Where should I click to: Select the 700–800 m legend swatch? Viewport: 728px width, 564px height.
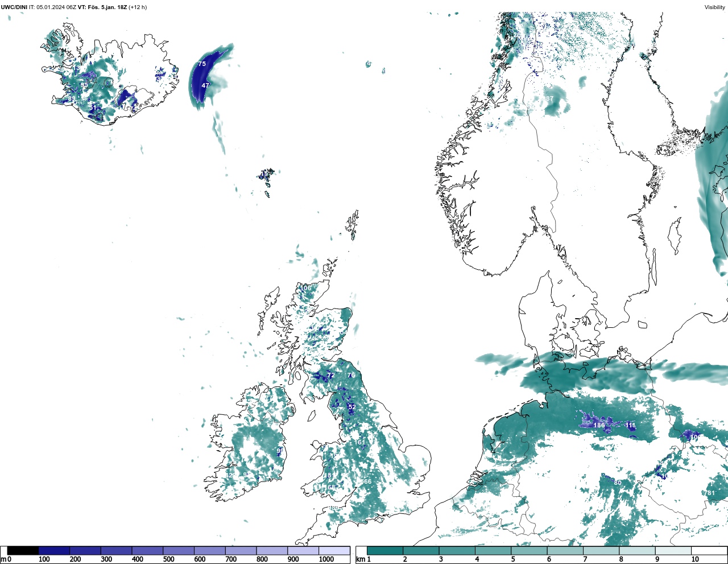pos(241,551)
